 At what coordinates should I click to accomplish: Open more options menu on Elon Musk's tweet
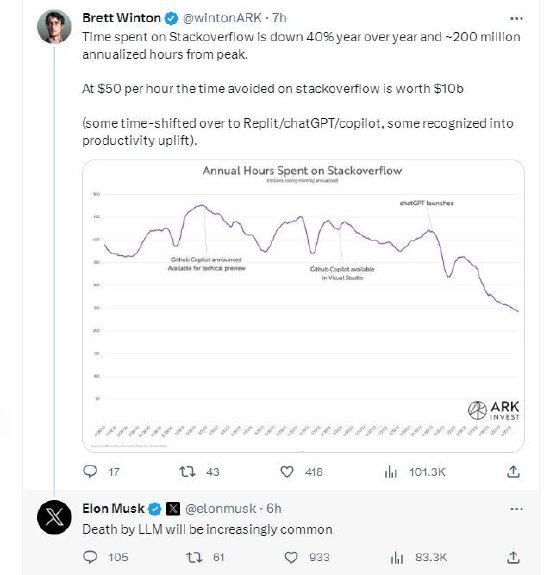[x=516, y=509]
